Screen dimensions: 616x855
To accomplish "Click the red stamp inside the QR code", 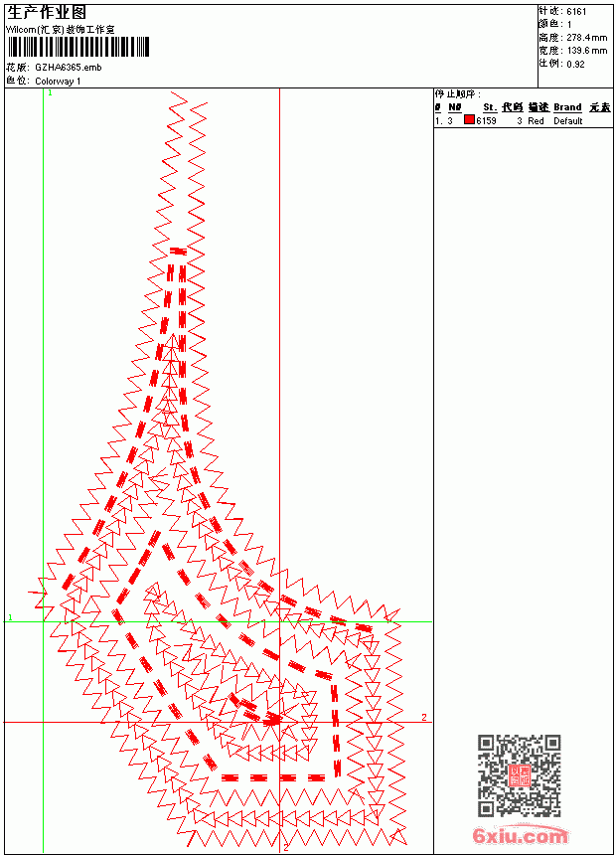I will 520,775.
